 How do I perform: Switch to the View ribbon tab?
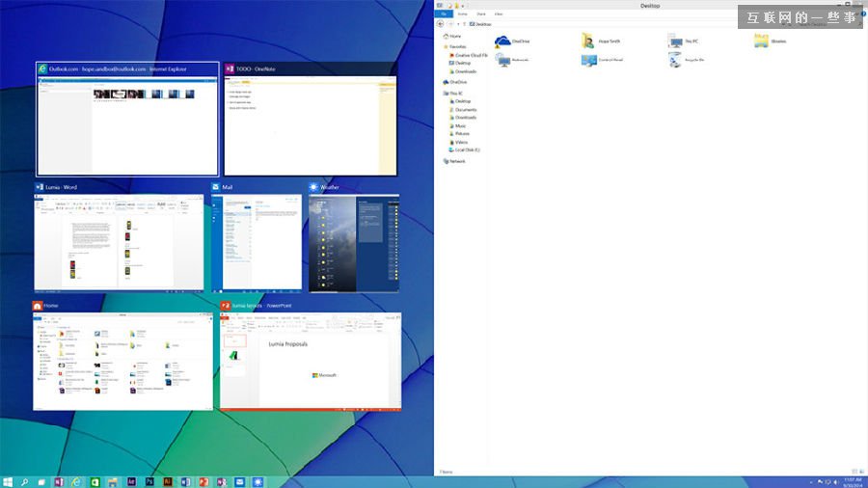(x=499, y=14)
